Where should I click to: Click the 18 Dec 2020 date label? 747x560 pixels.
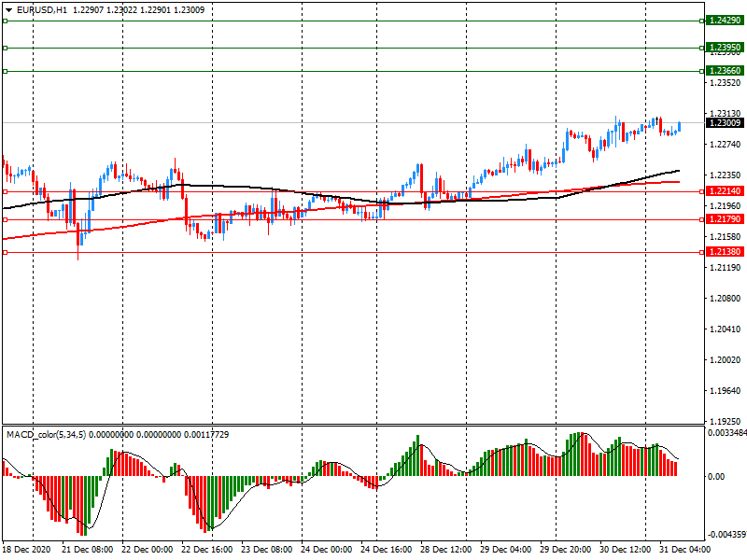pos(29,551)
